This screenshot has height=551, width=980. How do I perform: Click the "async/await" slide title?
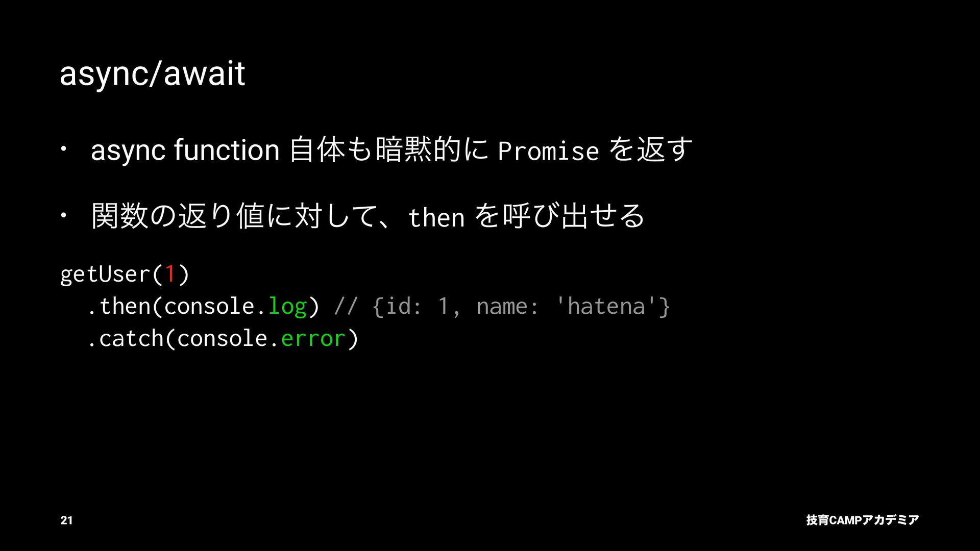(152, 73)
